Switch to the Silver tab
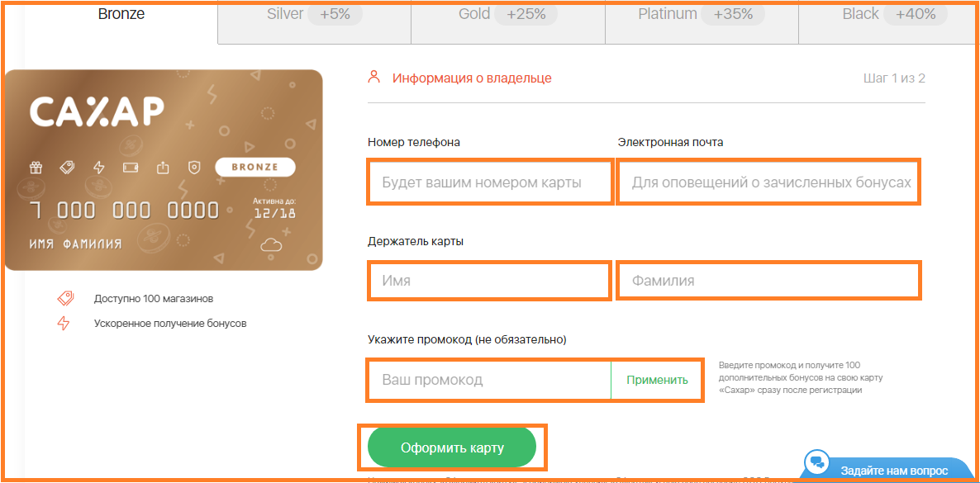 [314, 15]
